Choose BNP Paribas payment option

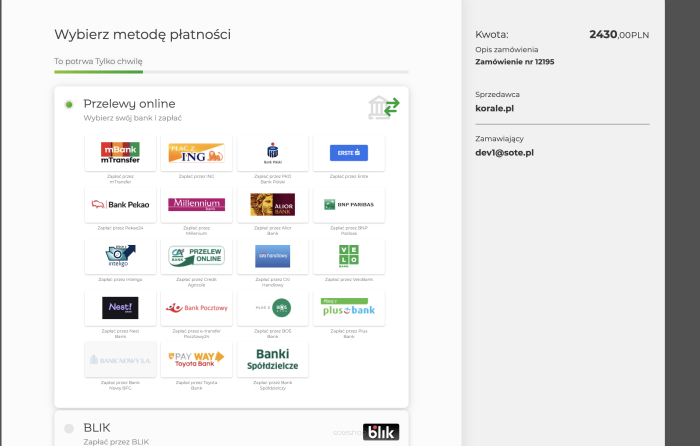pyautogui.click(x=349, y=204)
